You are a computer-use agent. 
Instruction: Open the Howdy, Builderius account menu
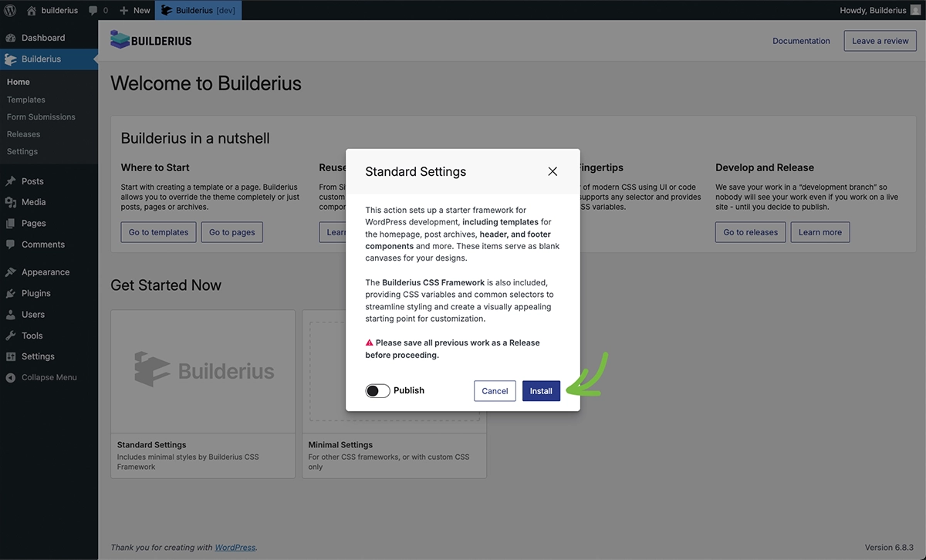coord(876,10)
